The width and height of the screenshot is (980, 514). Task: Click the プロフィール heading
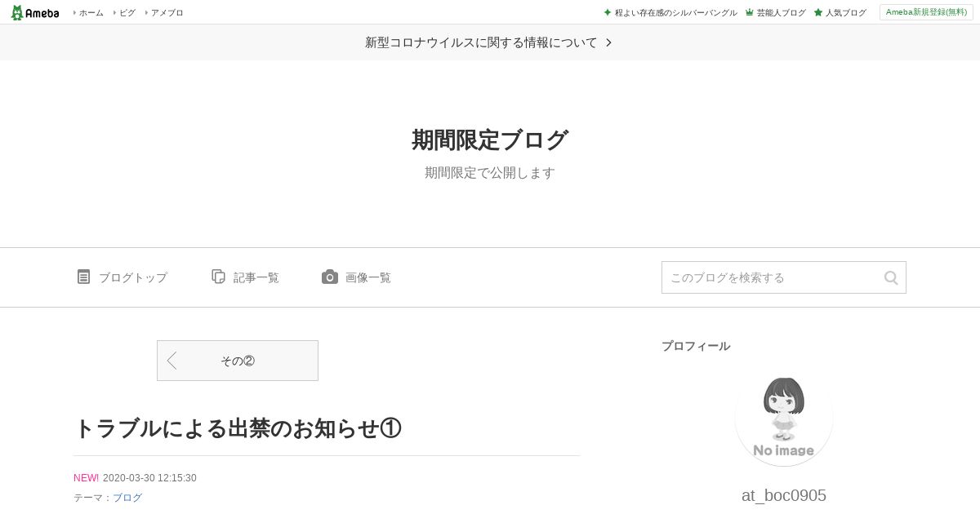pyautogui.click(x=696, y=346)
